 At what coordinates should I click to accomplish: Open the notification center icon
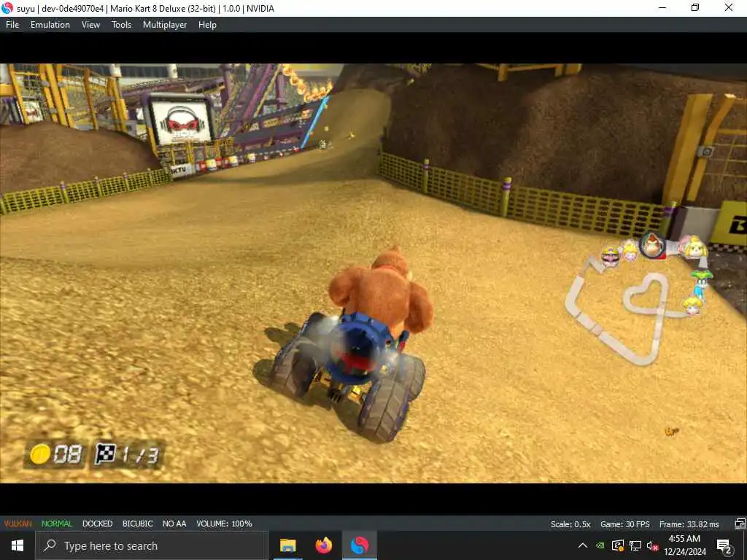pos(724,546)
